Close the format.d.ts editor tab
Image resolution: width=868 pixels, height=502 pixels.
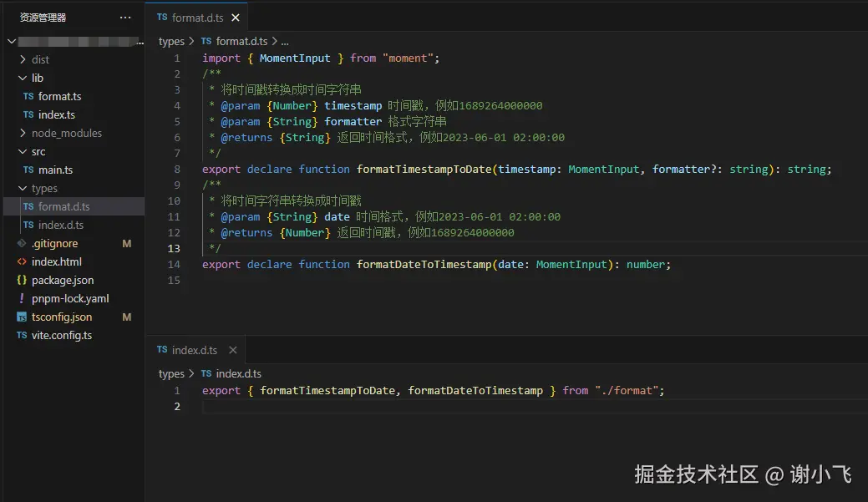[236, 18]
